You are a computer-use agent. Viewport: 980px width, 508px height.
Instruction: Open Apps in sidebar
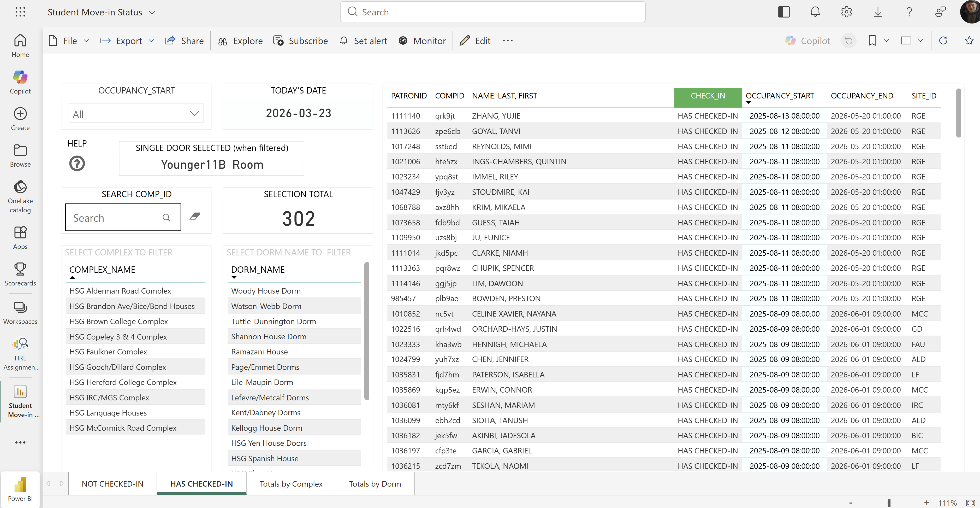[x=20, y=238]
